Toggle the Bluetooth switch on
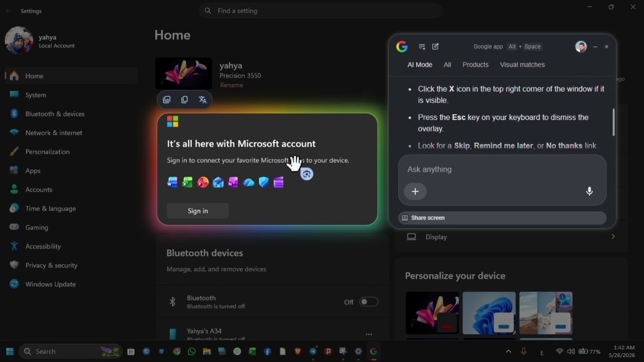 (x=368, y=302)
